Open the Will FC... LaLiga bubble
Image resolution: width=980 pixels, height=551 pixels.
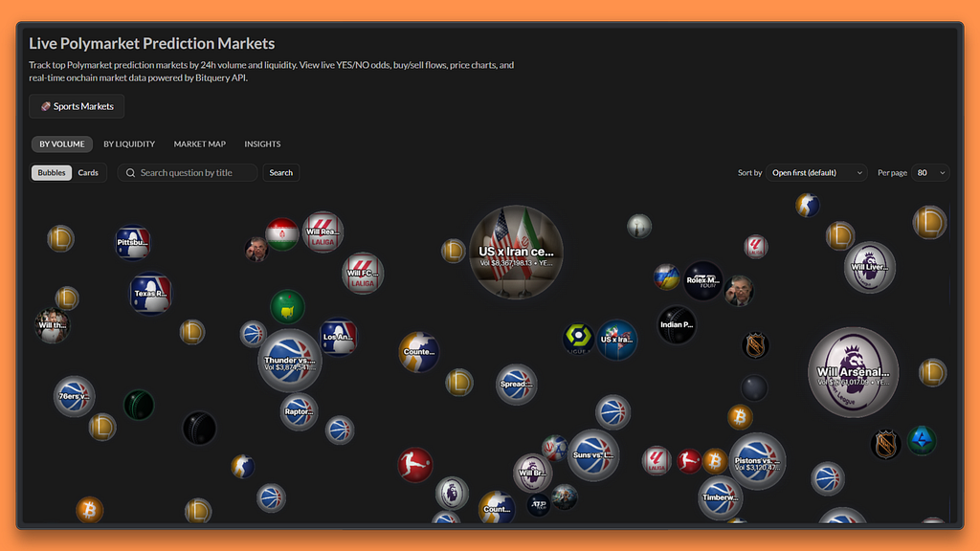pos(363,274)
